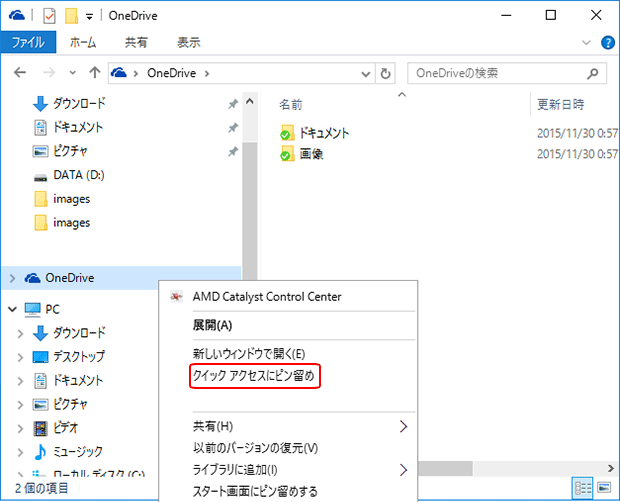620x502 pixels.
Task: Open the ファイル tab
Action: click(28, 42)
